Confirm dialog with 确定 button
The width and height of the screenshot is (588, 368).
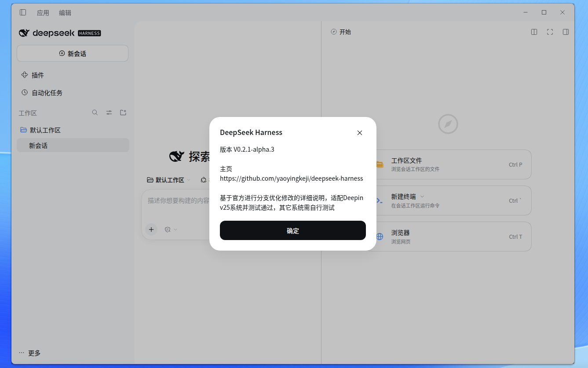point(293,230)
